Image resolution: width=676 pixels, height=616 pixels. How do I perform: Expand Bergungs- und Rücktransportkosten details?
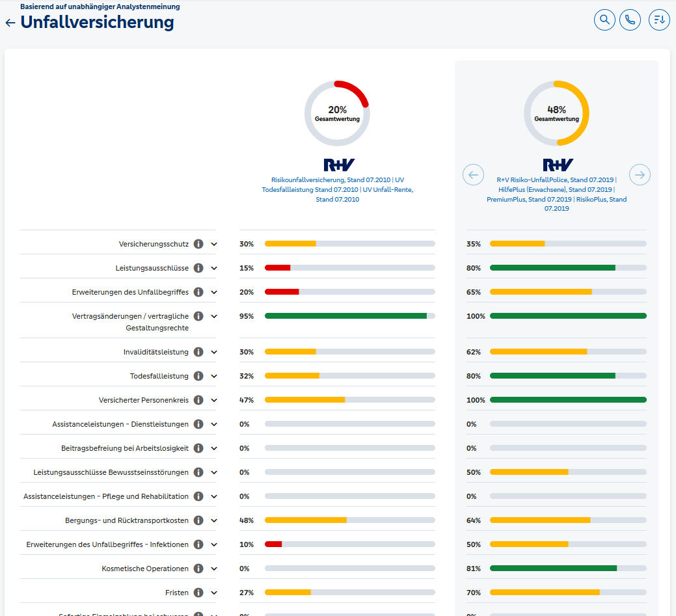click(214, 520)
